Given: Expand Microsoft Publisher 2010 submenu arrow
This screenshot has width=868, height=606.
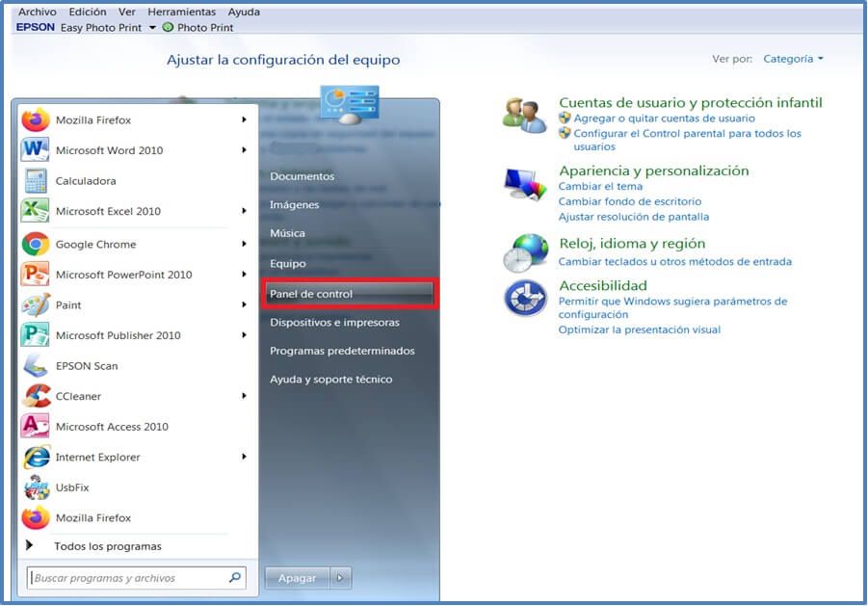Looking at the screenshot, I should pyautogui.click(x=244, y=335).
